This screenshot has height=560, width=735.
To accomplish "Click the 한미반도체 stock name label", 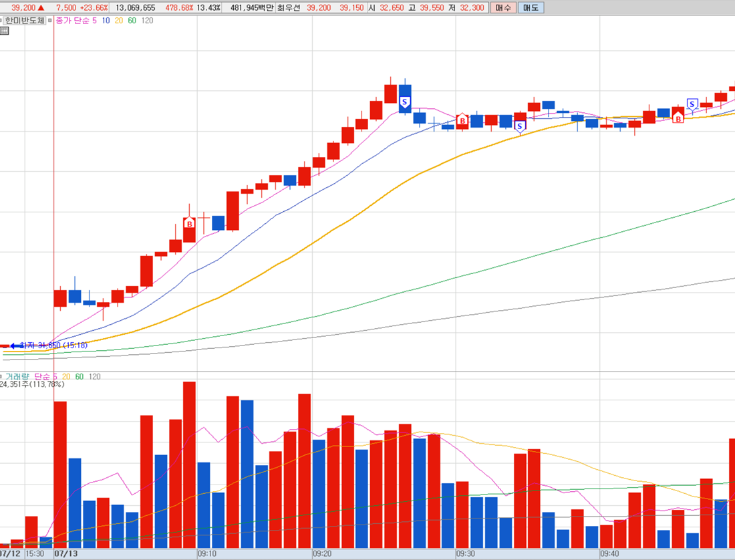I will [x=24, y=21].
